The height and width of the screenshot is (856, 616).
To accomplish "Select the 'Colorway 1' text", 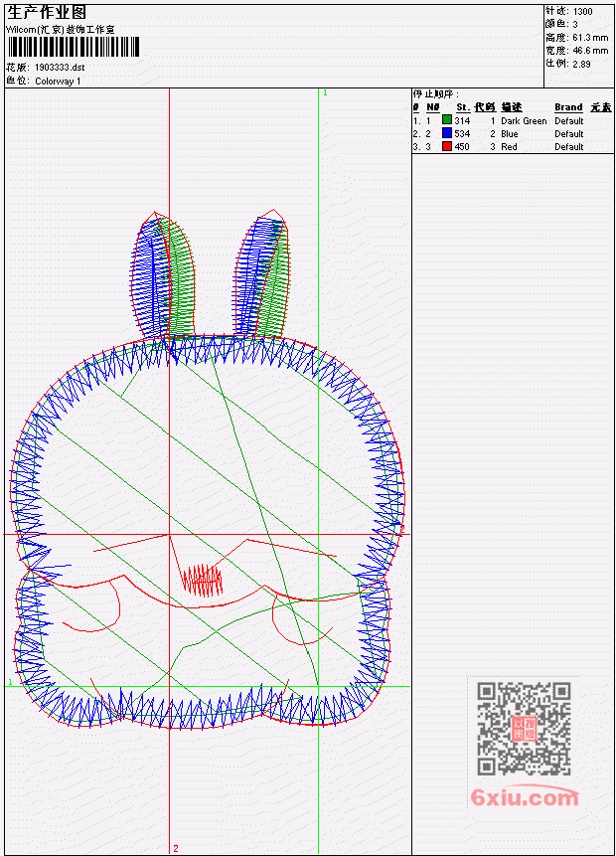I will [x=58, y=82].
